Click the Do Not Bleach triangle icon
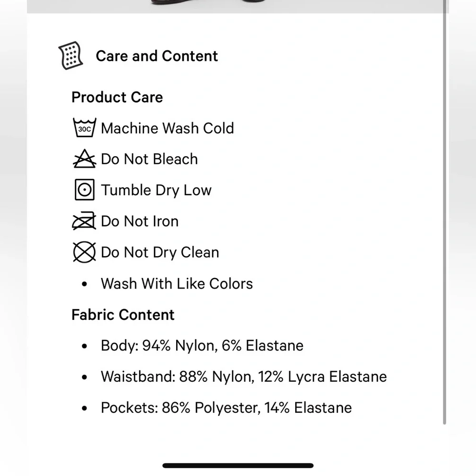The image size is (476, 476). (x=84, y=159)
